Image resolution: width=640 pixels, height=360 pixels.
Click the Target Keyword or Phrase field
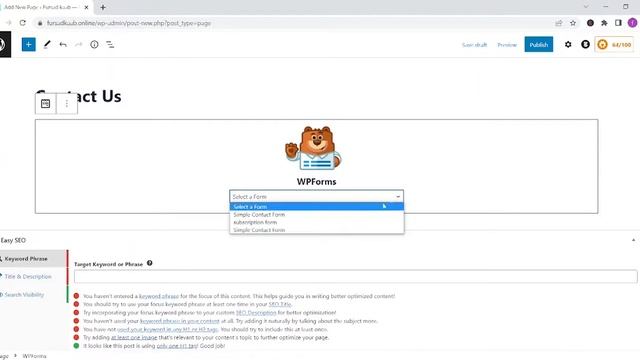point(356,276)
